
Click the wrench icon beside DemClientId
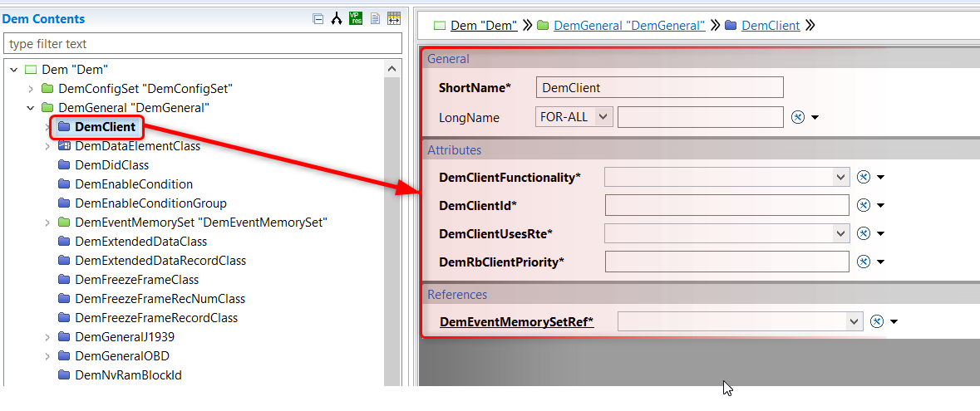pyautogui.click(x=863, y=205)
